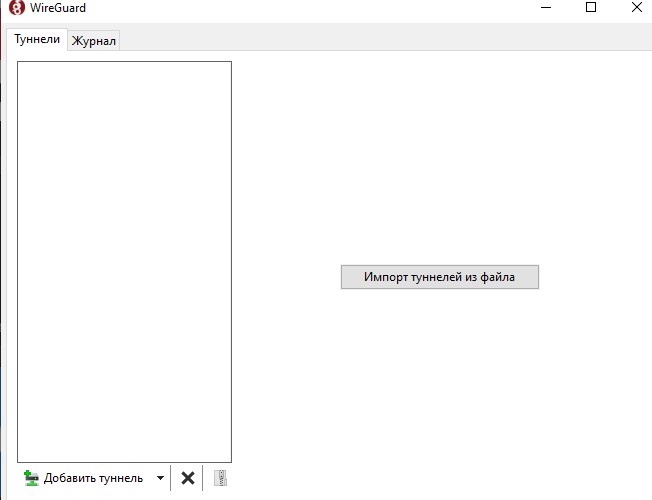The height and width of the screenshot is (500, 652).
Task: Close the WireGuard window
Action: click(636, 8)
